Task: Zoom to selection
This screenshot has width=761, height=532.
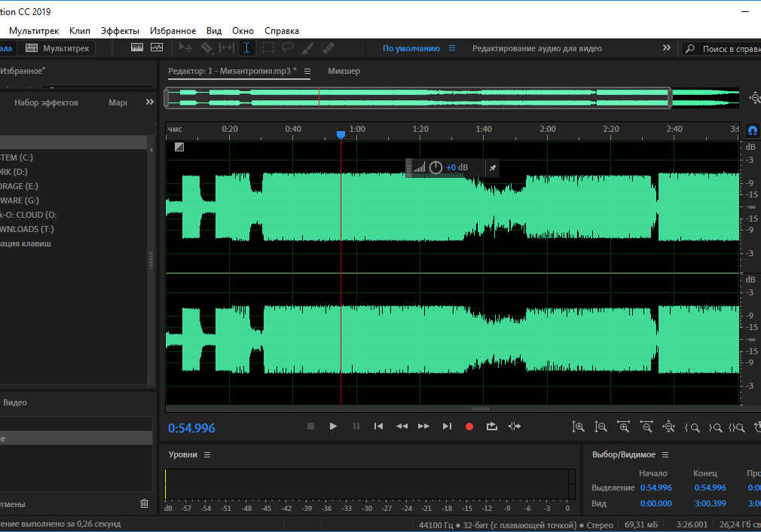Action: coord(737,428)
